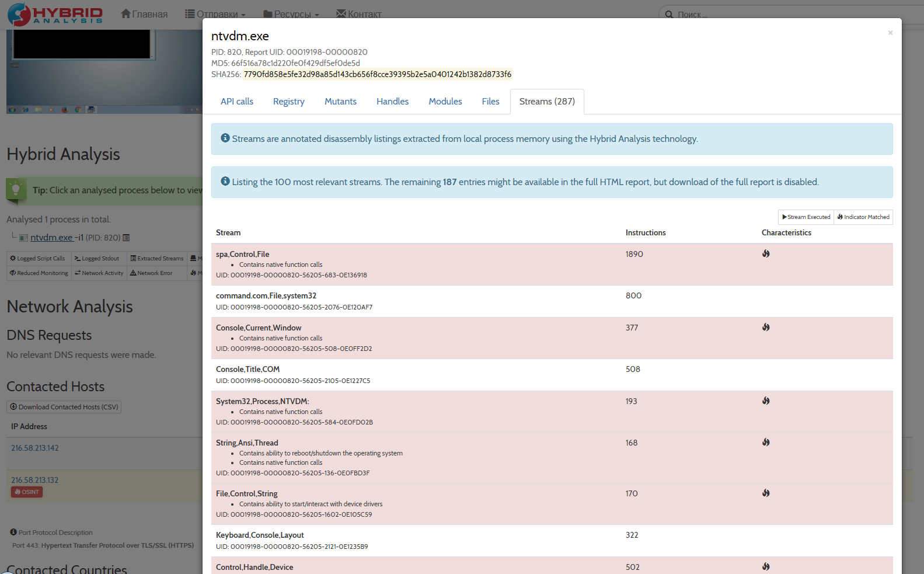924x574 pixels.
Task: Switch to the Handles tab
Action: coord(392,102)
